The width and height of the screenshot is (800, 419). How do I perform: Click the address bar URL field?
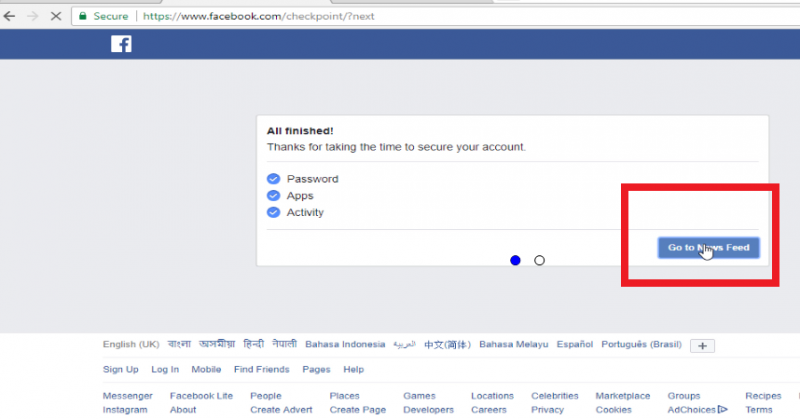[434, 16]
